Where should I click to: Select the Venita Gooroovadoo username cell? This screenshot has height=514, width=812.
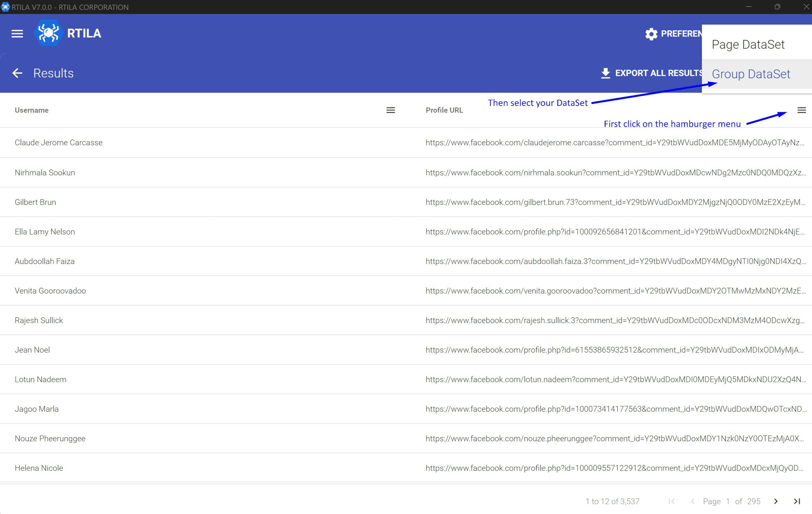pyautogui.click(x=50, y=291)
